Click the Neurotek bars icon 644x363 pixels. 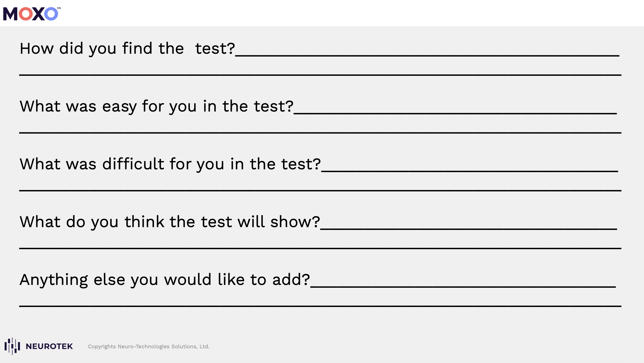[x=12, y=346]
